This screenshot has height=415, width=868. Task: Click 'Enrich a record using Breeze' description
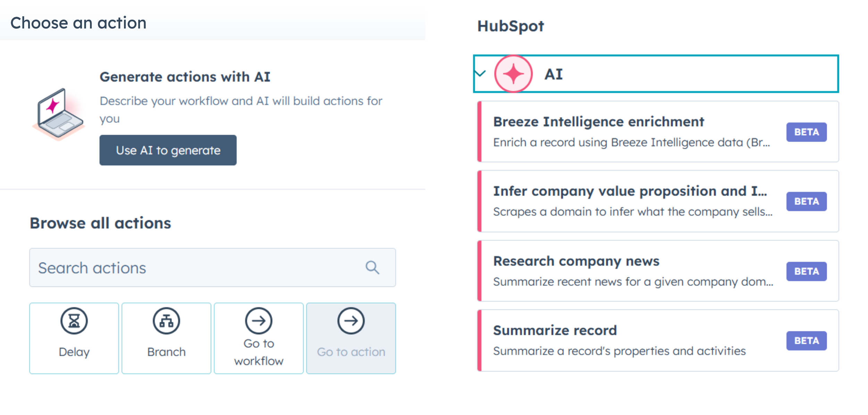(632, 143)
